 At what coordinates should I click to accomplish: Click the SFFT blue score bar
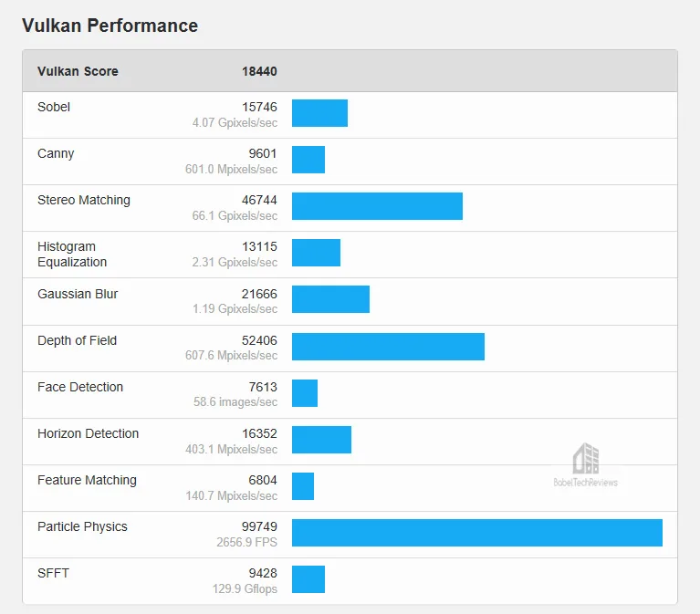(308, 579)
